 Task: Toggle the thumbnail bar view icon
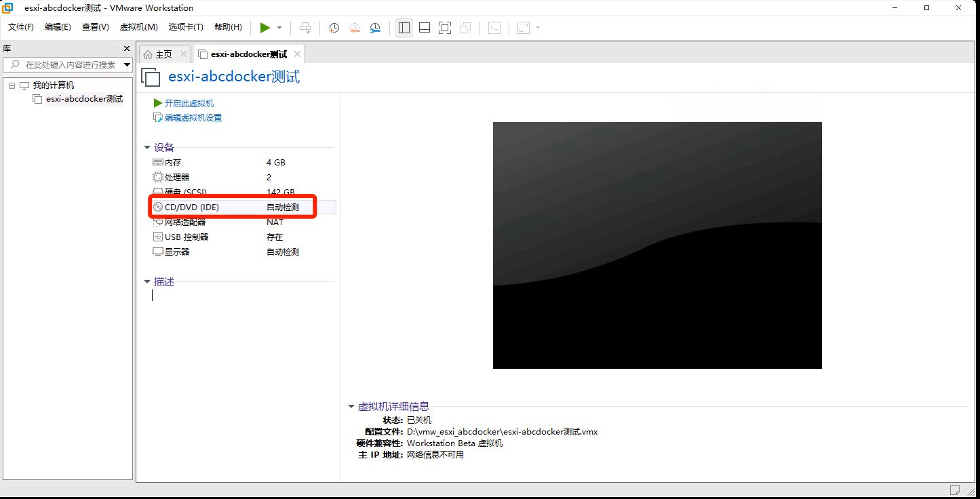pos(425,28)
